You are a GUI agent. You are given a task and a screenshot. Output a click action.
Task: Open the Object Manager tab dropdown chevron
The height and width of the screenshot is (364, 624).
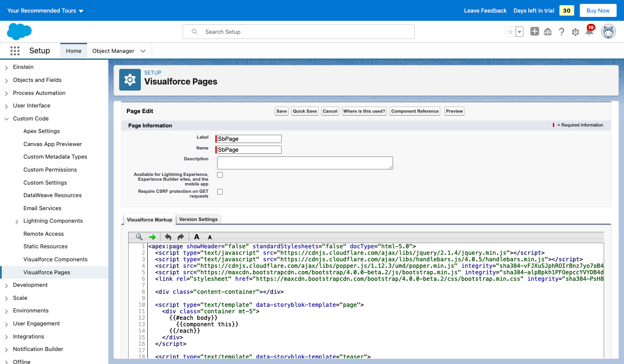pos(143,51)
